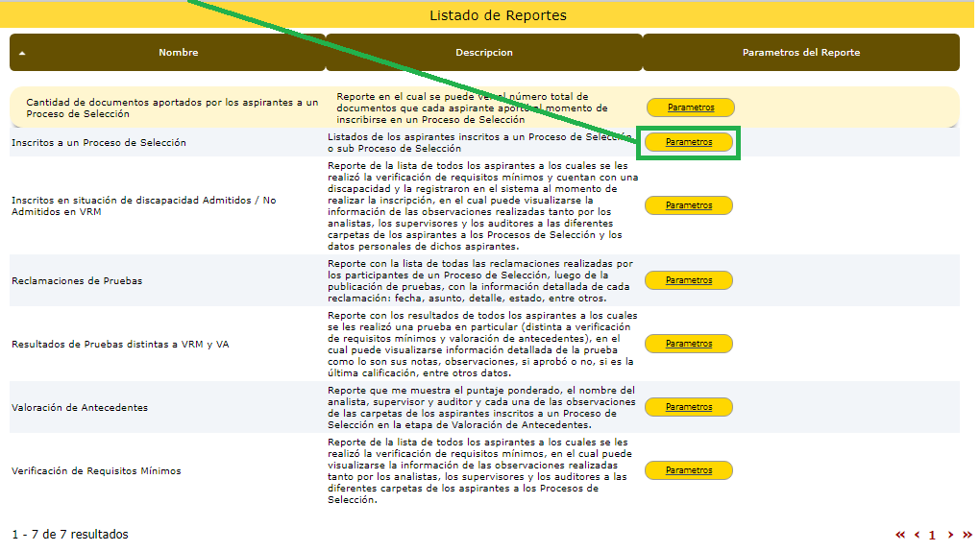
Task: Sort table by Nombre column header
Action: (x=179, y=53)
